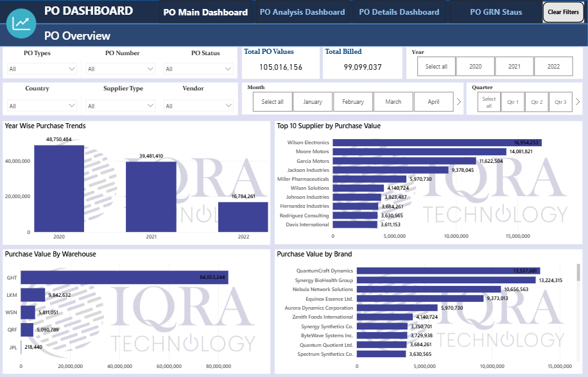Select the Synergy BioHealth Group bar
This screenshot has height=377, width=588.
(x=446, y=280)
